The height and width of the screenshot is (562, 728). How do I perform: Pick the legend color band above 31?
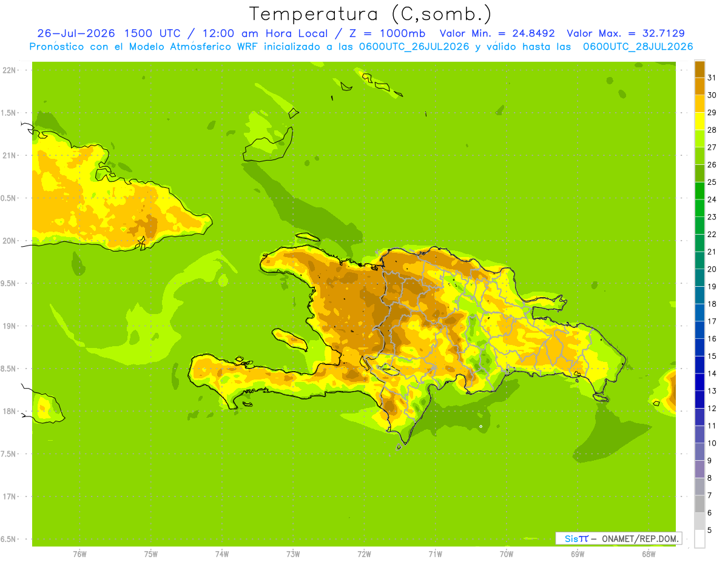(699, 69)
